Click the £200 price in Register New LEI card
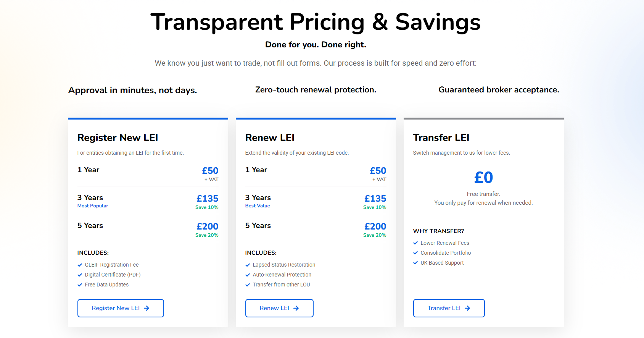This screenshot has width=644, height=338. pos(208,226)
